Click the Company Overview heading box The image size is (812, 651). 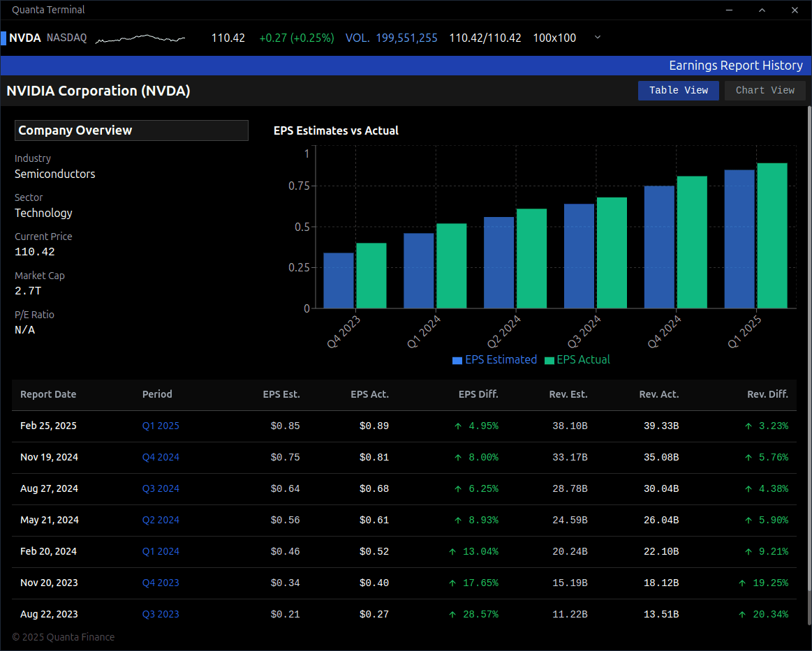[131, 130]
